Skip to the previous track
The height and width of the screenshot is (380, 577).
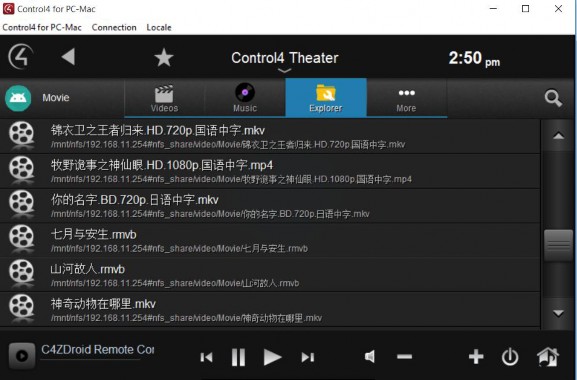click(x=206, y=357)
